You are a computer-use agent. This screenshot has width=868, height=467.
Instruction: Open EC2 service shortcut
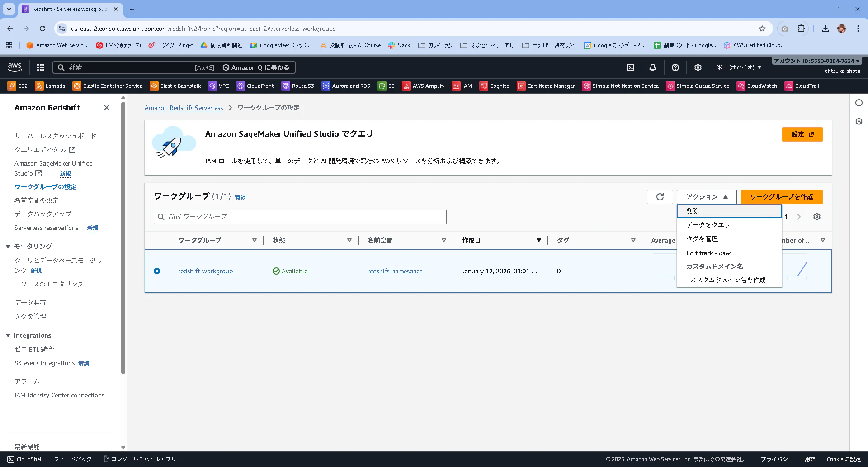18,86
